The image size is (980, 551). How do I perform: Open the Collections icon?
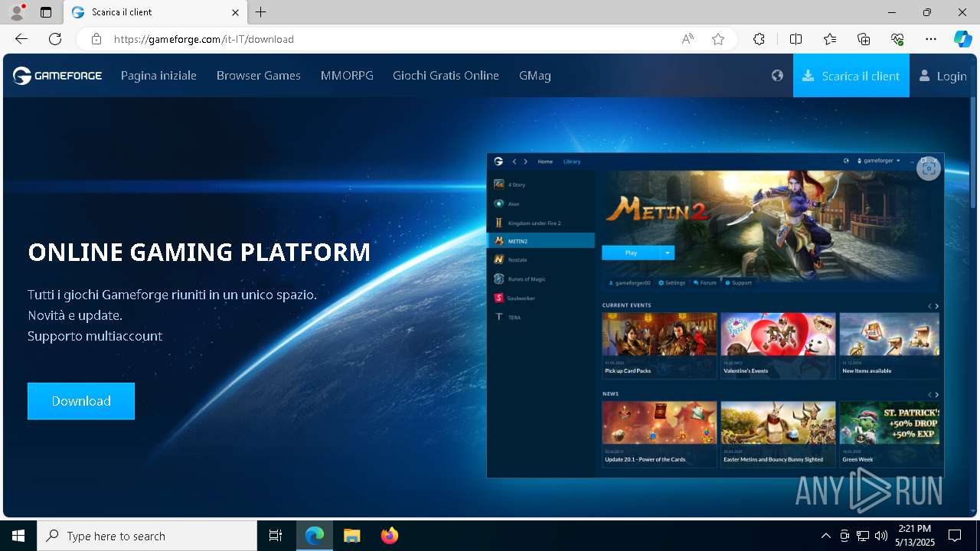click(x=864, y=39)
